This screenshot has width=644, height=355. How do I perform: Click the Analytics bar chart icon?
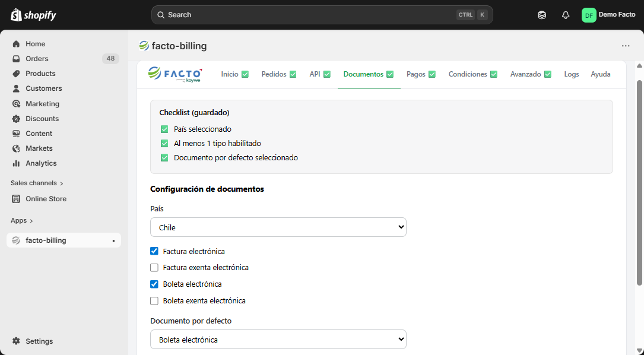(16, 163)
